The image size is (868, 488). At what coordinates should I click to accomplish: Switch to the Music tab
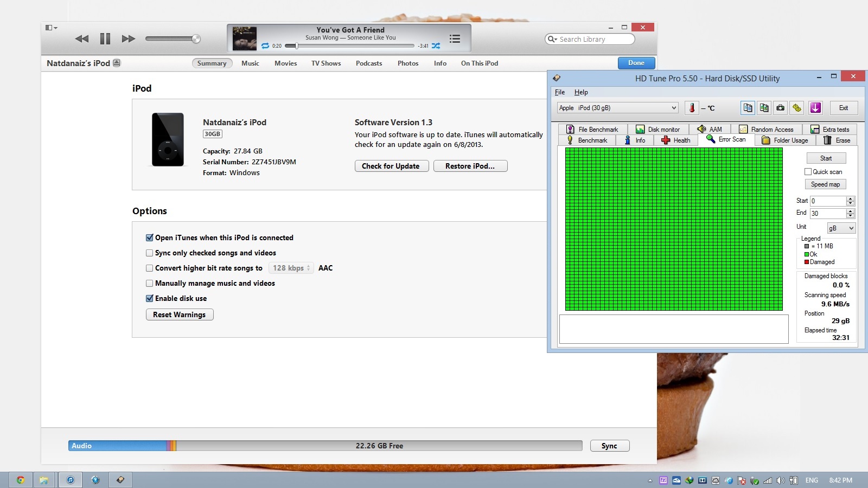pos(250,63)
